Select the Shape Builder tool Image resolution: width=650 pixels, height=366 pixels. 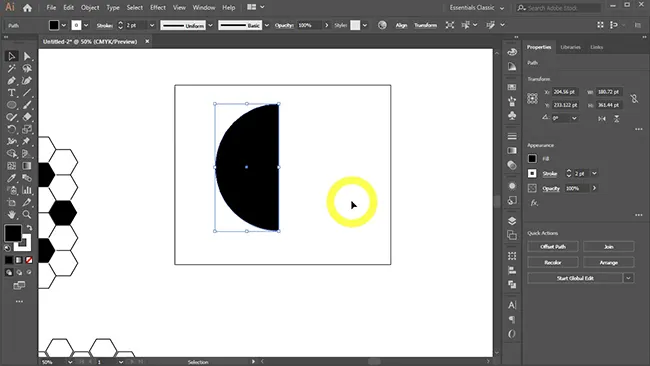[12, 154]
